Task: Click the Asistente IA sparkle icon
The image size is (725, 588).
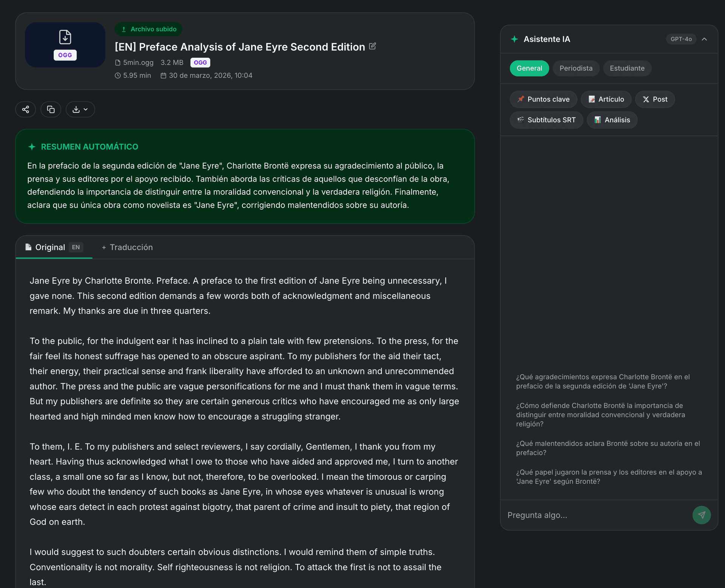Action: pyautogui.click(x=514, y=39)
